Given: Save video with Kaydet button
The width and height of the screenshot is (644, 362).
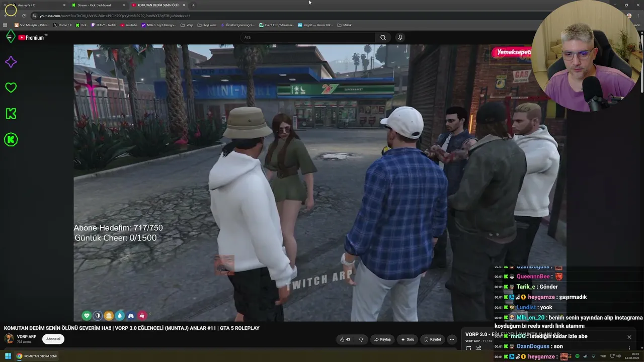Looking at the screenshot, I should [x=433, y=339].
